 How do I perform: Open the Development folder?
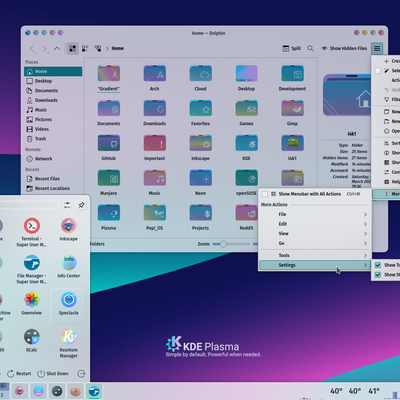point(292,78)
